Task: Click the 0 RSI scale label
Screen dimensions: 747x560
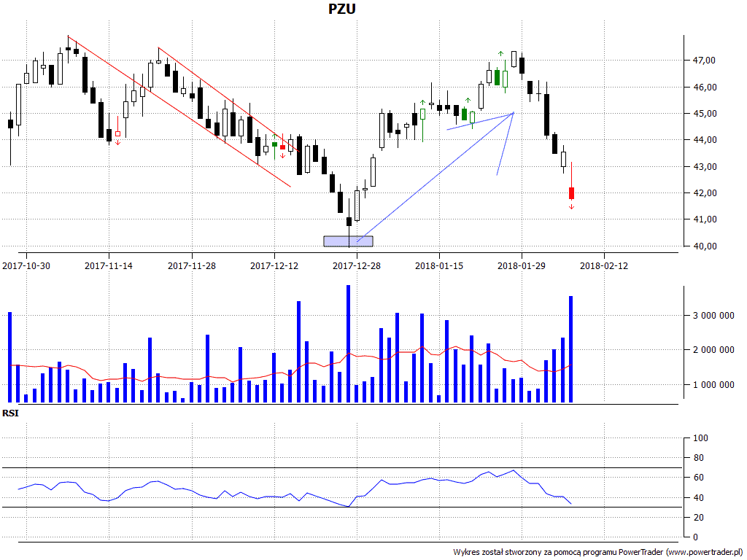Action: pos(695,537)
